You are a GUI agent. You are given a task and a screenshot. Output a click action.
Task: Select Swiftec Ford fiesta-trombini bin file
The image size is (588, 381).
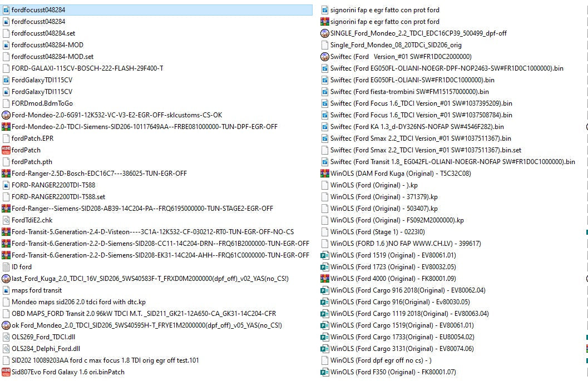click(x=409, y=92)
